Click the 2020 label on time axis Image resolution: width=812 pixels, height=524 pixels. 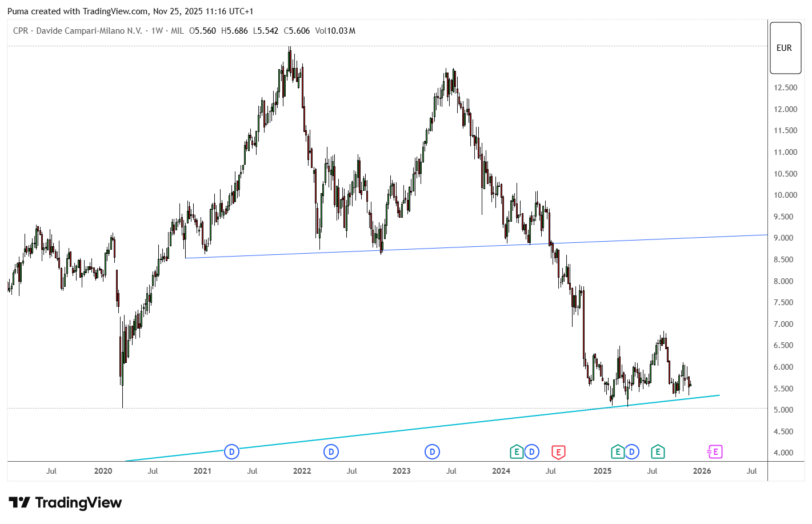click(103, 471)
